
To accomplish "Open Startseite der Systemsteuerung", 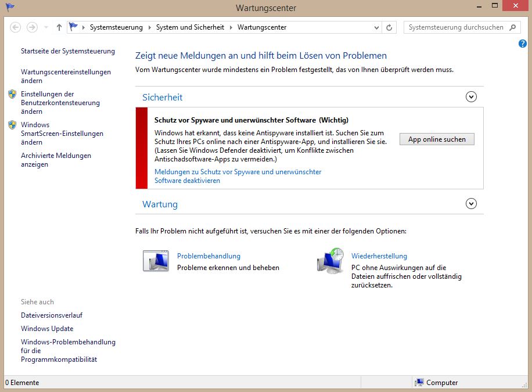I will (x=68, y=51).
